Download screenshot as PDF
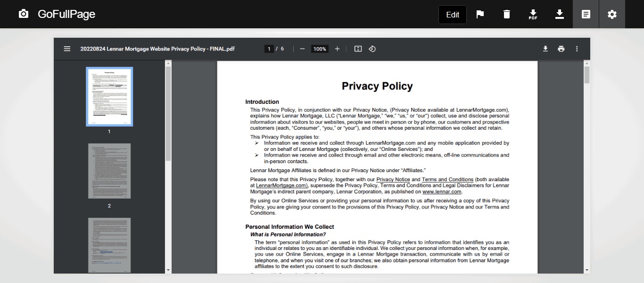644x283 pixels. [x=533, y=14]
